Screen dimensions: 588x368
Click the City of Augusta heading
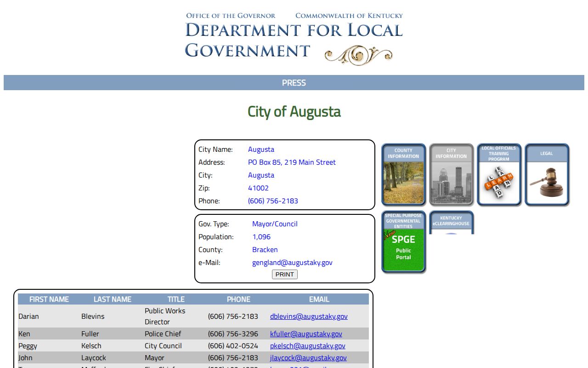[x=294, y=112]
